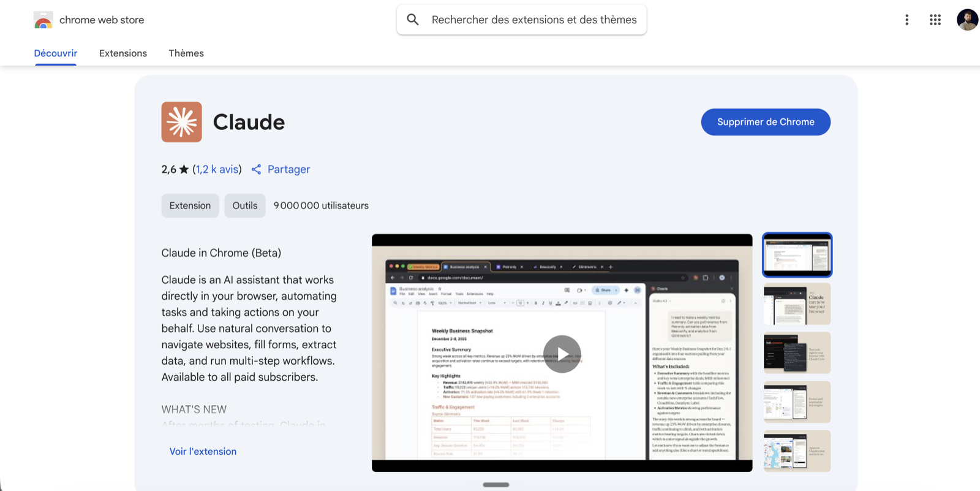Focus the extensions and themes search field
980x491 pixels.
coord(521,20)
